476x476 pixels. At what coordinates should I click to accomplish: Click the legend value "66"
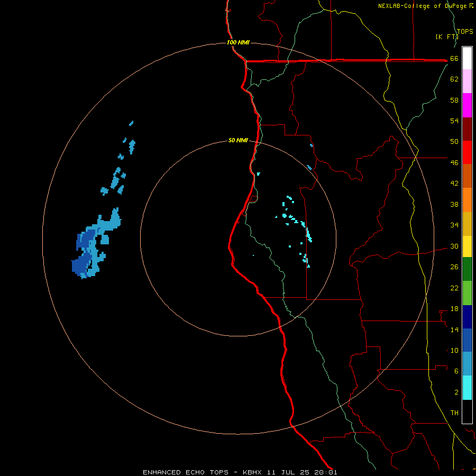point(454,59)
